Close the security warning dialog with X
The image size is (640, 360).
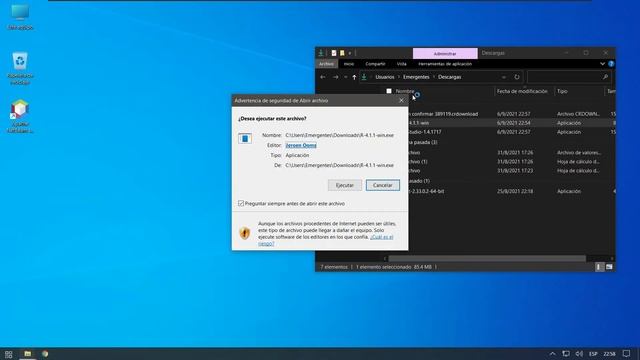click(401, 100)
